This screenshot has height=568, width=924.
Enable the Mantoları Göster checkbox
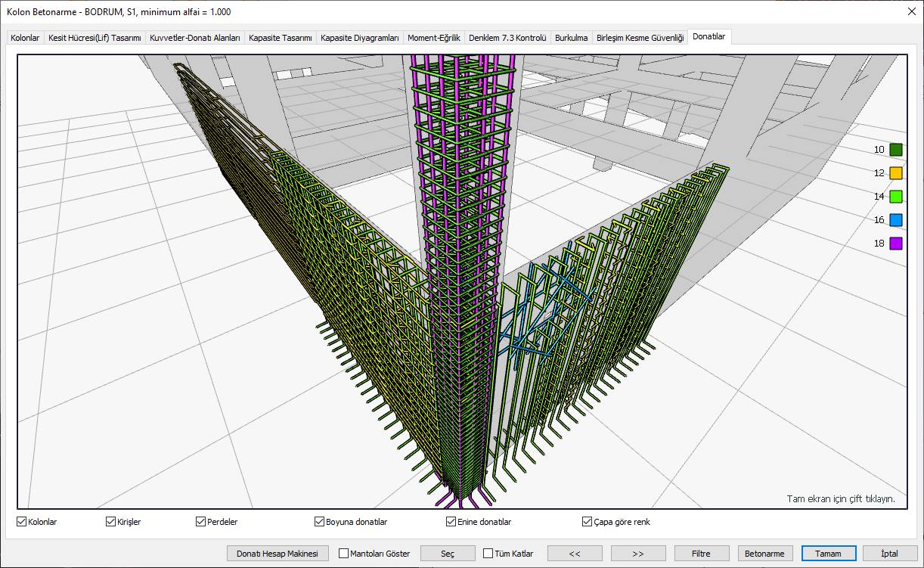[x=344, y=554]
